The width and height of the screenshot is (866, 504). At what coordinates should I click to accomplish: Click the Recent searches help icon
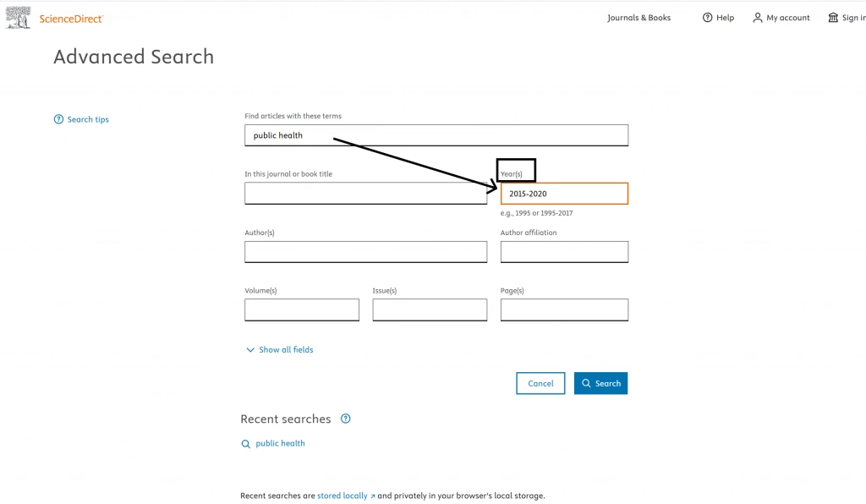[x=346, y=419]
